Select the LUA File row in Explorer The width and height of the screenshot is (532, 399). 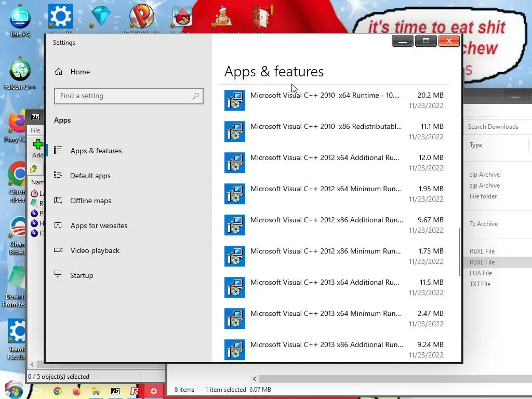tap(497, 273)
